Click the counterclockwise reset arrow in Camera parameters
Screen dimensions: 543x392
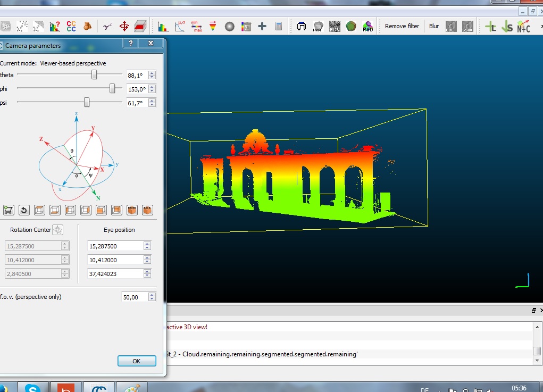[x=24, y=210]
